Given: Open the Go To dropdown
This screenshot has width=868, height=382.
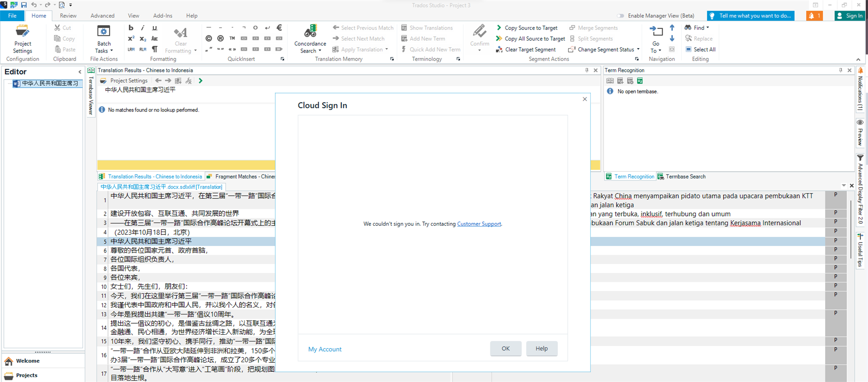Looking at the screenshot, I should (656, 47).
